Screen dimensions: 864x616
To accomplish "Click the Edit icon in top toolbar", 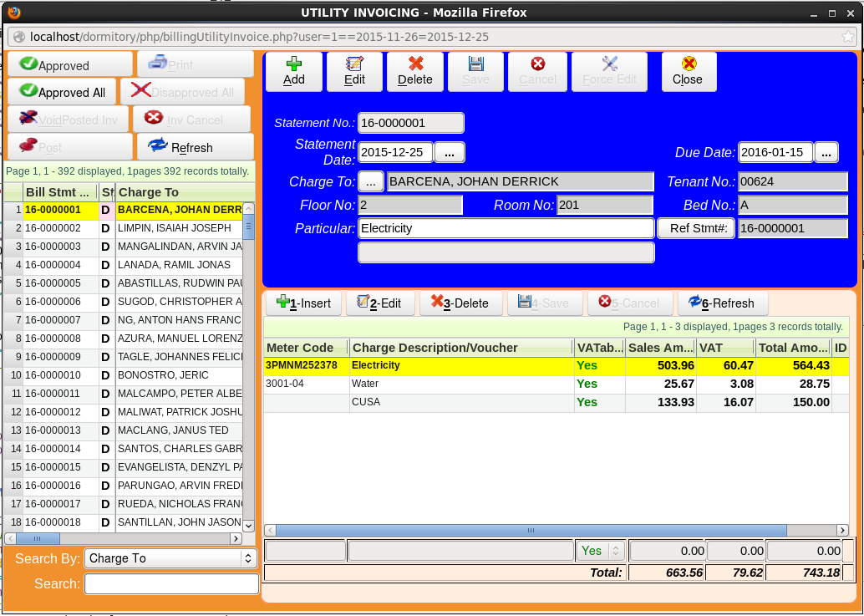I will pyautogui.click(x=354, y=71).
